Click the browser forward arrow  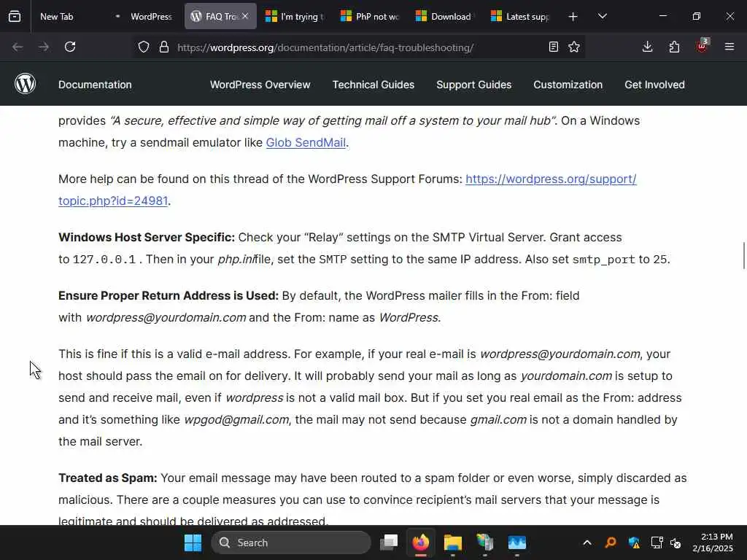43,47
